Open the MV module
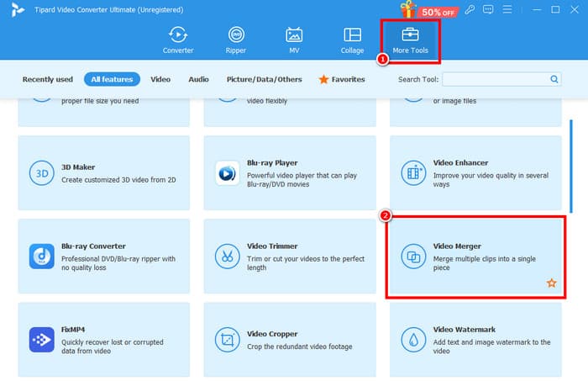 294,40
